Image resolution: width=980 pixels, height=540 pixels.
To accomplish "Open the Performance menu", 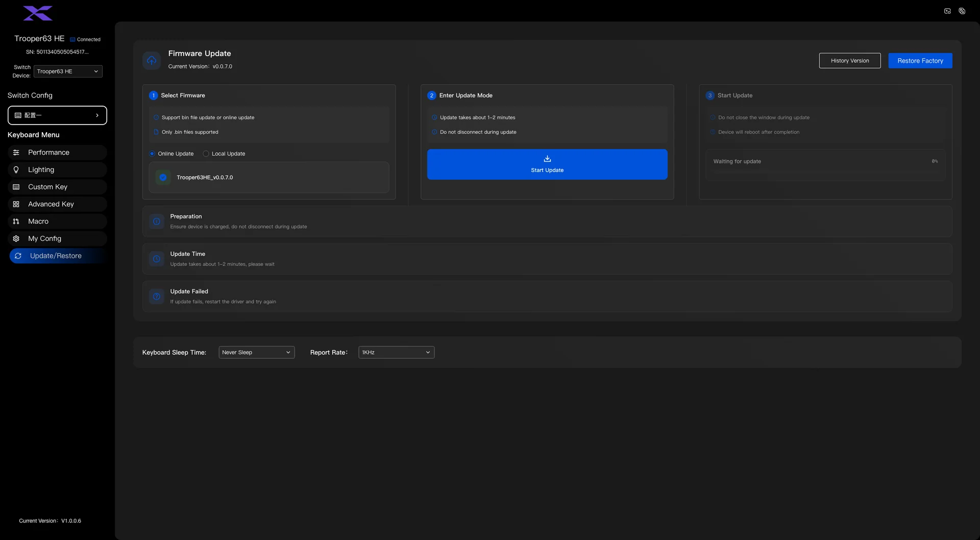I will pos(58,153).
